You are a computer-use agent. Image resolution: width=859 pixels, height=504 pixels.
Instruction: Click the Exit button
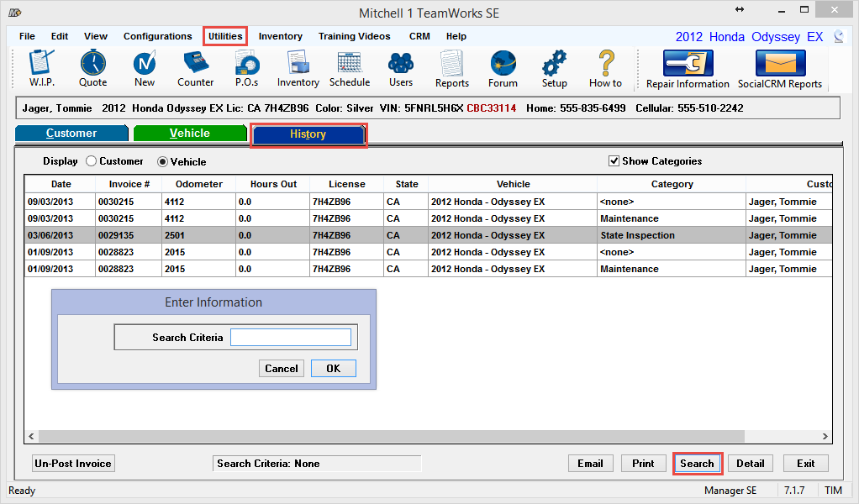point(805,464)
